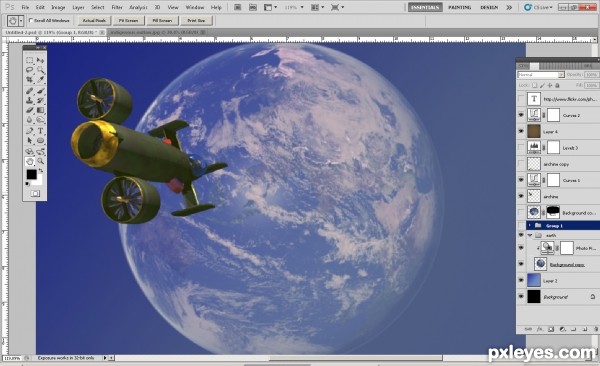Select the Brush tool
Screen dimensions: 600x366
pyautogui.click(x=41, y=91)
